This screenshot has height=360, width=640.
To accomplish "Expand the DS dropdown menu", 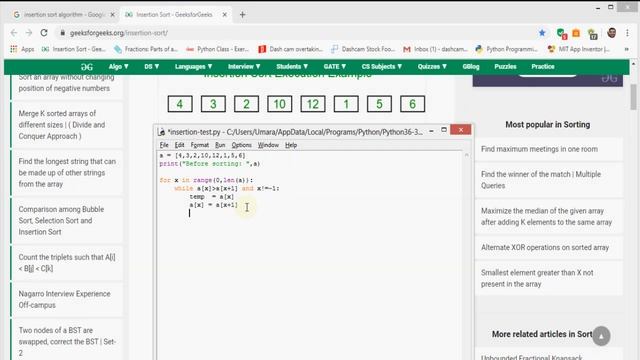I will (151, 67).
